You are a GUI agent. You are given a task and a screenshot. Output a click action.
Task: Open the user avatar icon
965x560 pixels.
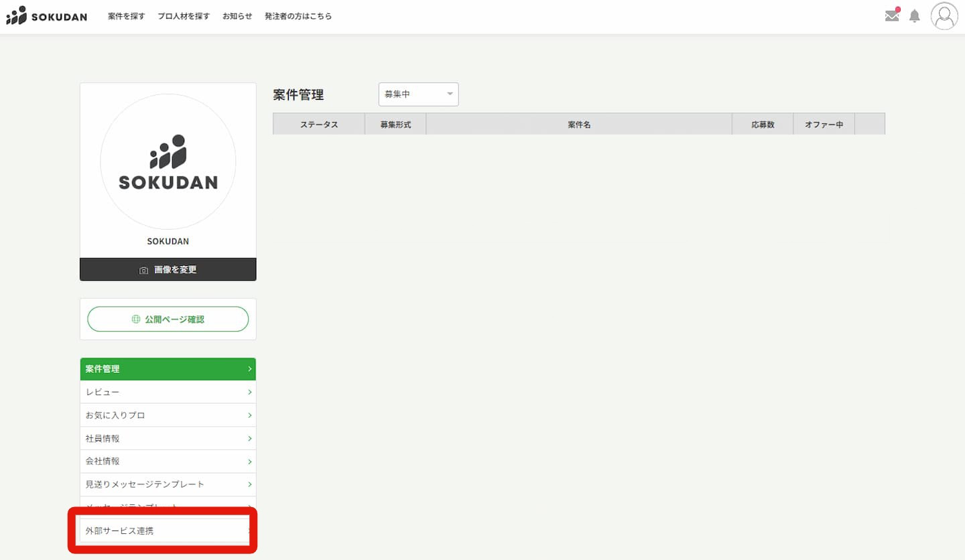(x=944, y=16)
